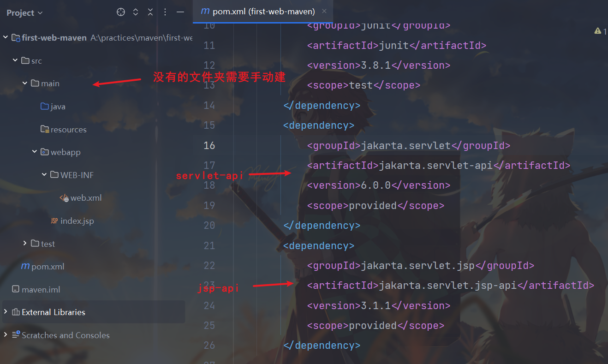This screenshot has height=364, width=608.
Task: Collapse the main folder node
Action: (x=25, y=83)
